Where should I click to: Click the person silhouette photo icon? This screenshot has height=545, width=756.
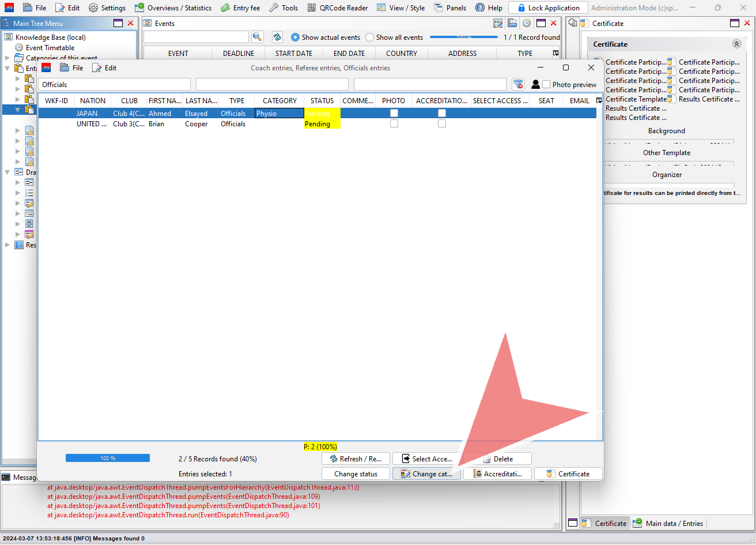point(535,84)
